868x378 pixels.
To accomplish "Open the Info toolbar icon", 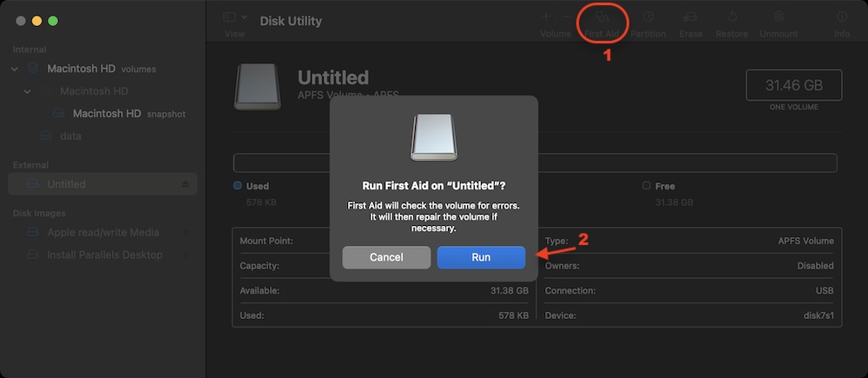I will (841, 17).
